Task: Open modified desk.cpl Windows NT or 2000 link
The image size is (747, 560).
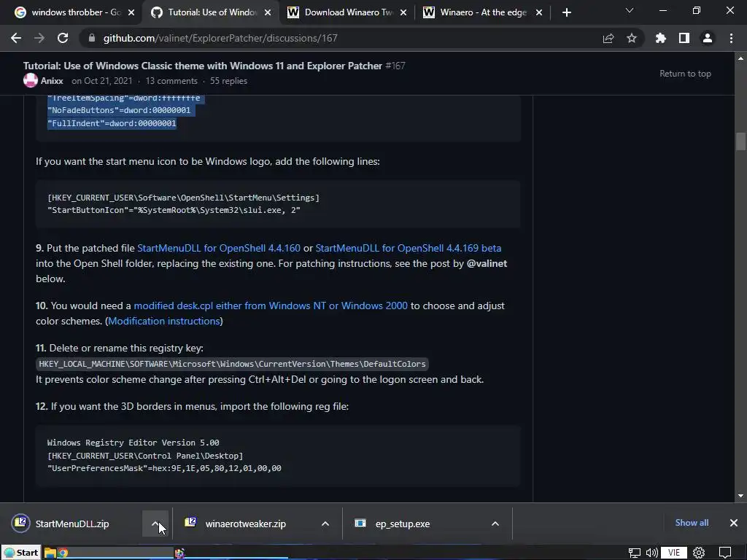Action: click(x=271, y=306)
